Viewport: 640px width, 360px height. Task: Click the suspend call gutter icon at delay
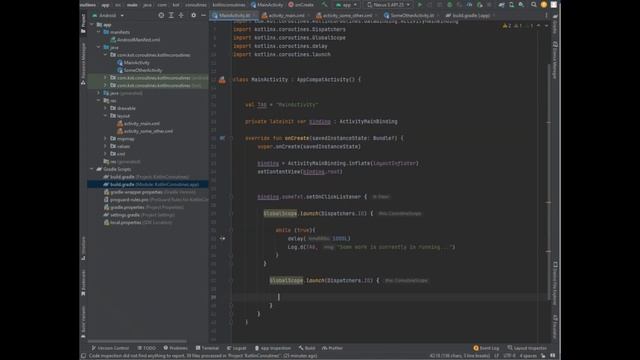(x=222, y=238)
